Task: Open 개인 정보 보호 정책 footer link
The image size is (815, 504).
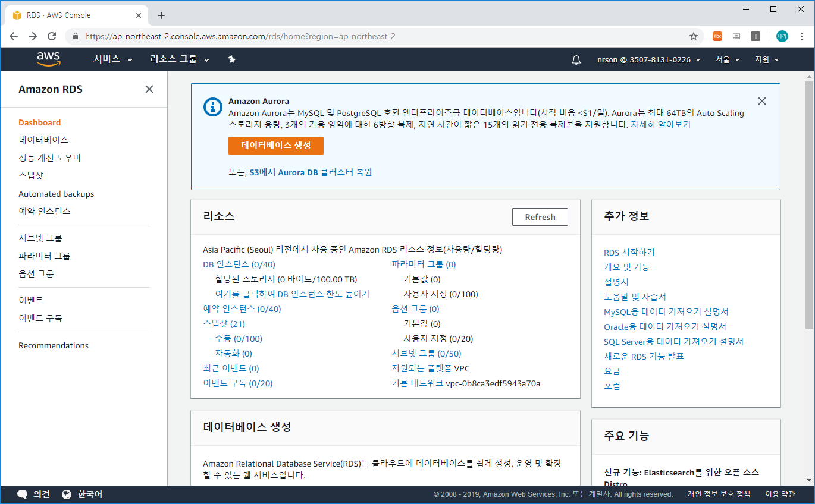Action: click(719, 494)
